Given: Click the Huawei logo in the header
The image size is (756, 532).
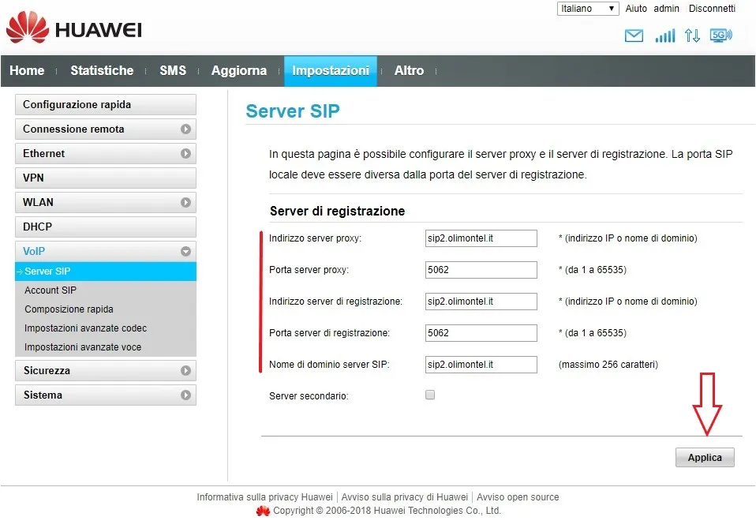Looking at the screenshot, I should tap(74, 29).
